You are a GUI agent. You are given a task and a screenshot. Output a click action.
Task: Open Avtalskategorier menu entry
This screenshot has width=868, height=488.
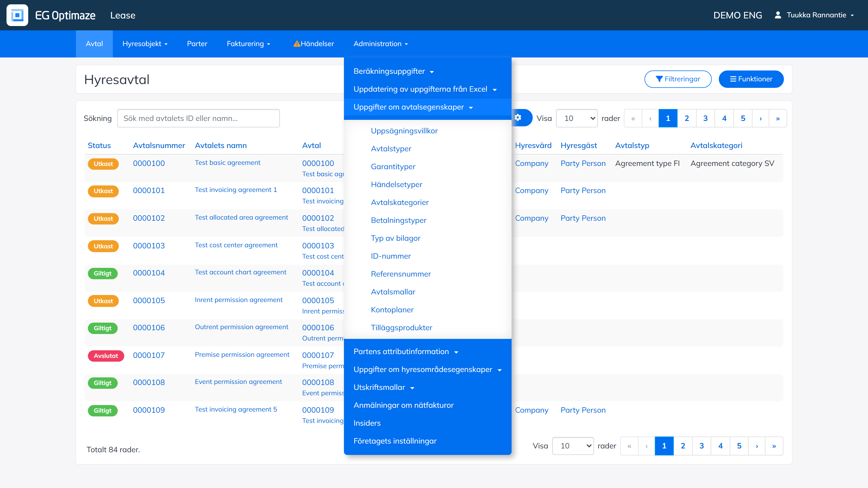(x=400, y=203)
